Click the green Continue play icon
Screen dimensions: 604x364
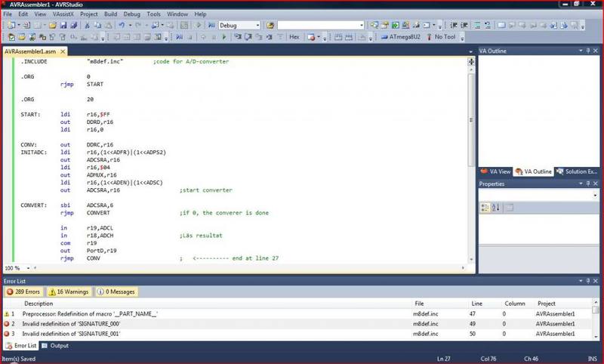(x=224, y=37)
